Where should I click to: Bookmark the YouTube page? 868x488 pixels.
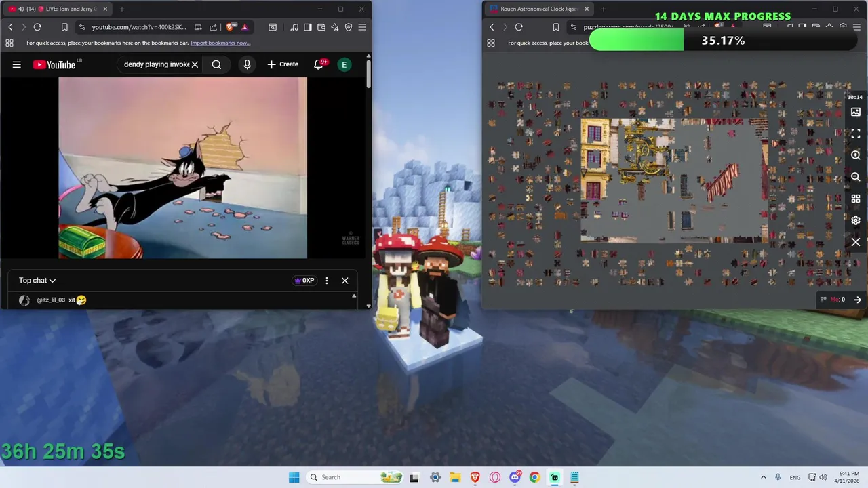click(x=64, y=27)
